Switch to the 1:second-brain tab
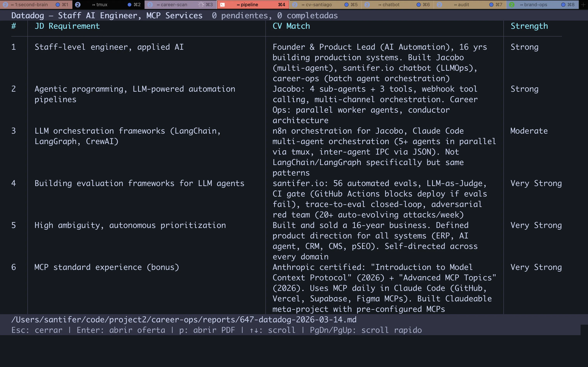The image size is (588, 367). click(x=31, y=5)
